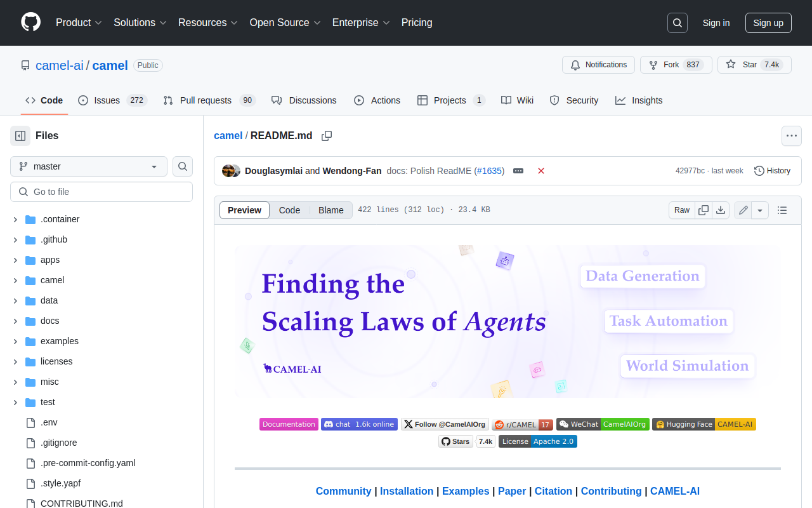Open the edit options dropdown arrow

[761, 210]
